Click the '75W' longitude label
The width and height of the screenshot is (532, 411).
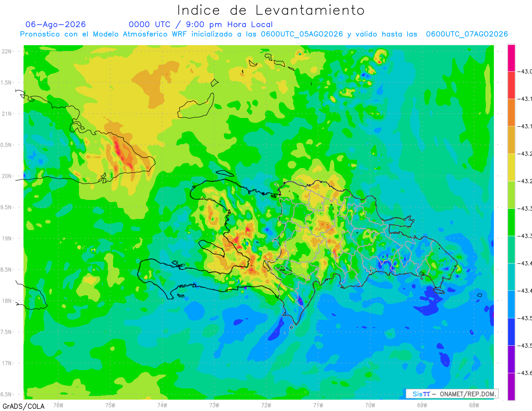(x=110, y=405)
